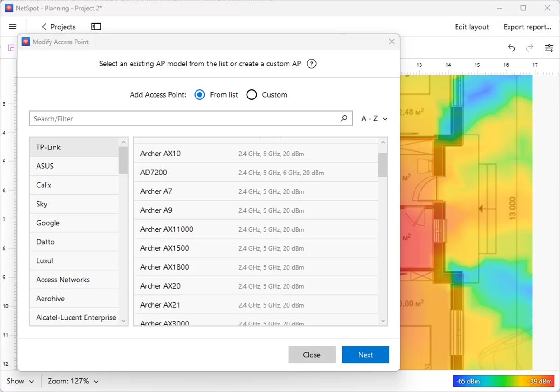
Task: Click the NetSpot icon in the title bar
Action: coord(8,8)
